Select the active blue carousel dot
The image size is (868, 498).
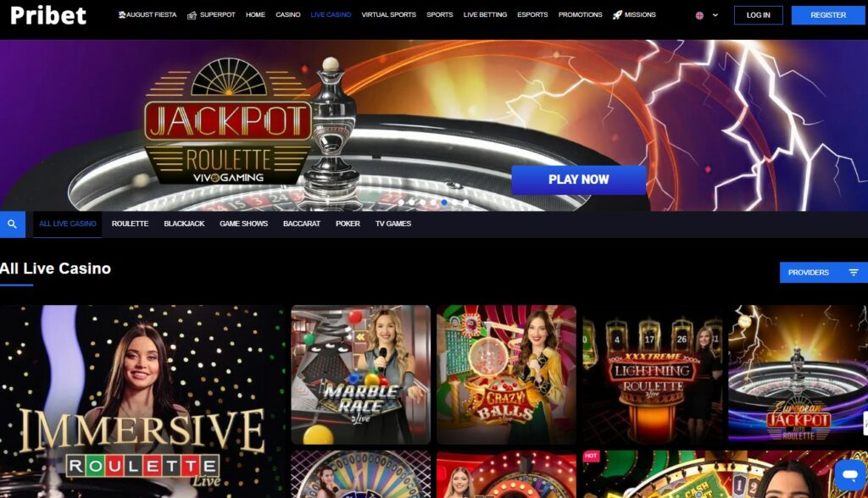[x=444, y=202]
